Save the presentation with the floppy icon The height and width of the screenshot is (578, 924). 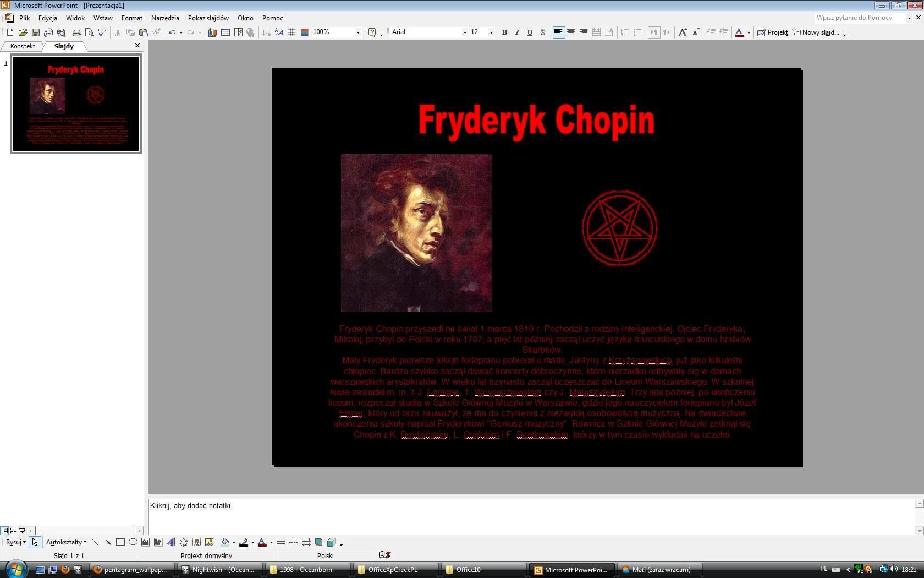35,32
